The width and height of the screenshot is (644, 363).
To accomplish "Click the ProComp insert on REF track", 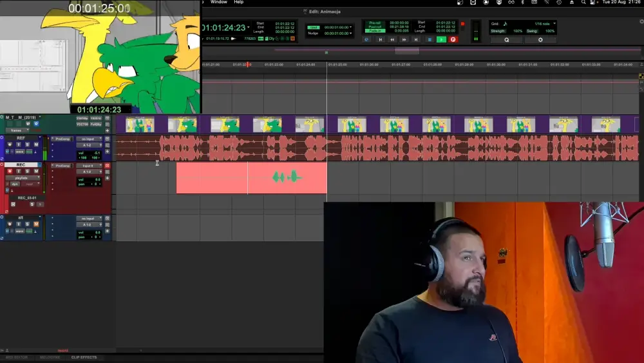I will coord(62,139).
